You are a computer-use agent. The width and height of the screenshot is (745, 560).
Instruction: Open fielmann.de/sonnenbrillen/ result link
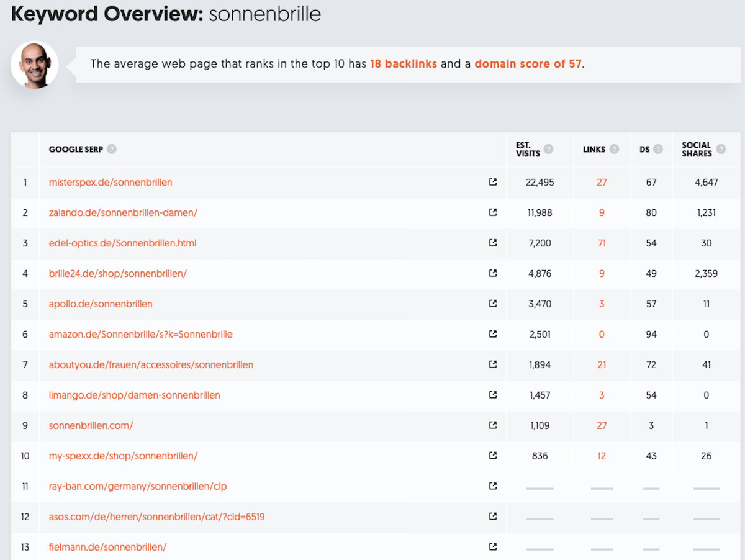(x=107, y=548)
